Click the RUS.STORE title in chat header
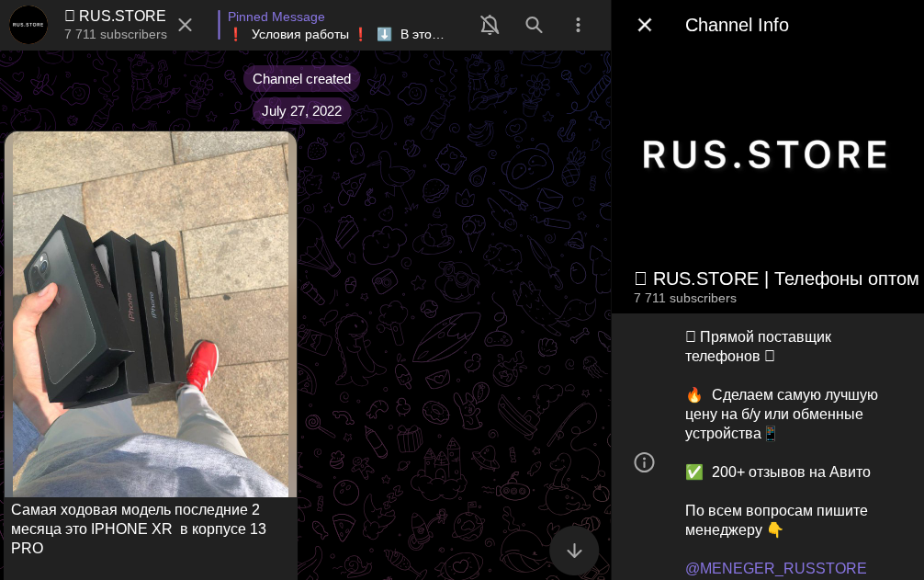Viewport: 924px width, 580px height. click(x=116, y=16)
